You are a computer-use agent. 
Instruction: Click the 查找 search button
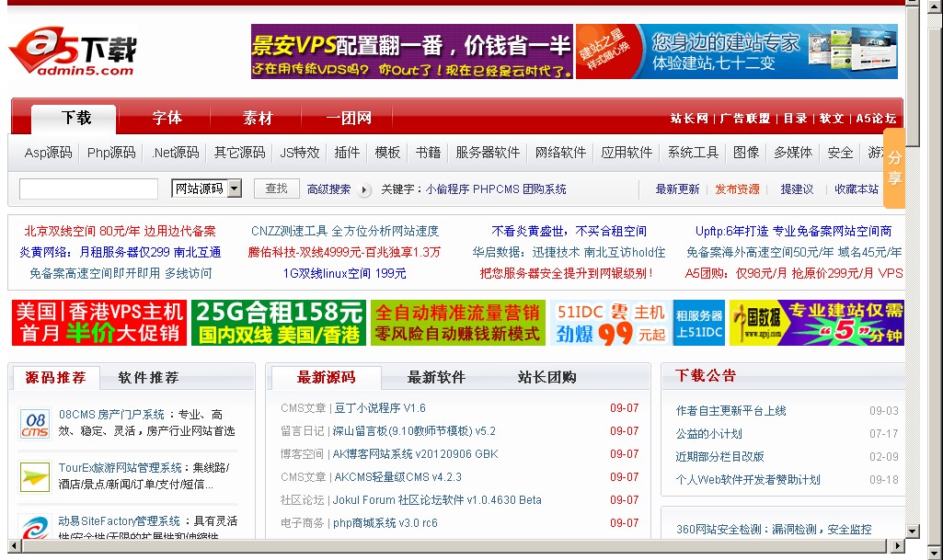276,189
